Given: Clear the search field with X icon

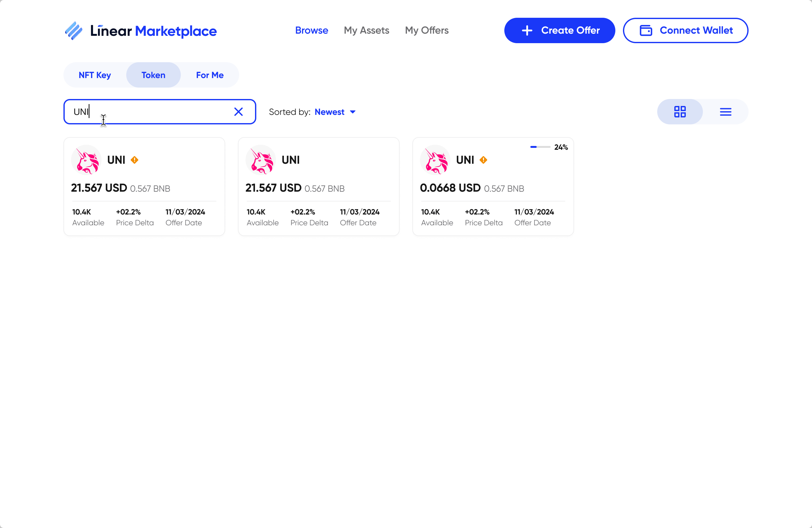Looking at the screenshot, I should pyautogui.click(x=239, y=112).
